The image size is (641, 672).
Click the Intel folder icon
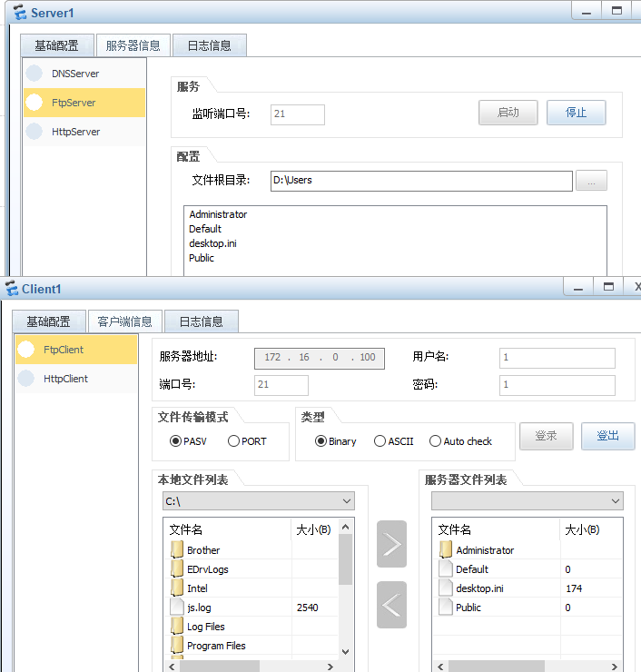tap(176, 588)
